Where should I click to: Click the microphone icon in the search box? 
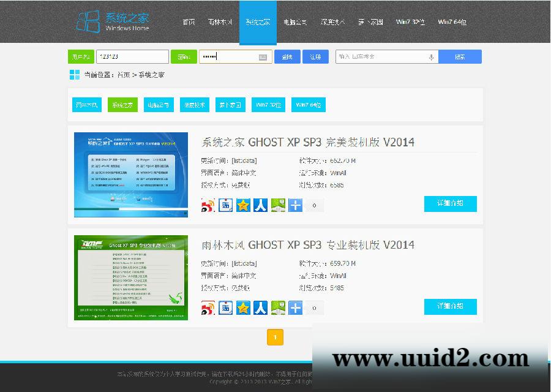coord(430,56)
